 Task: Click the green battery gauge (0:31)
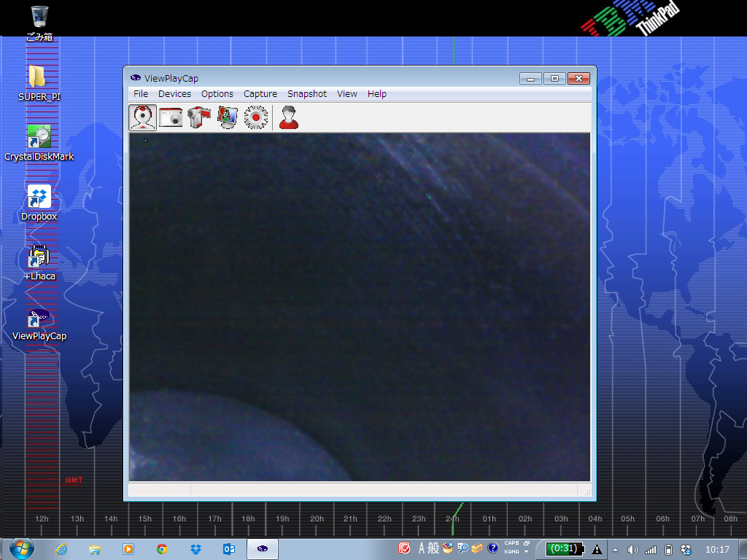[565, 549]
